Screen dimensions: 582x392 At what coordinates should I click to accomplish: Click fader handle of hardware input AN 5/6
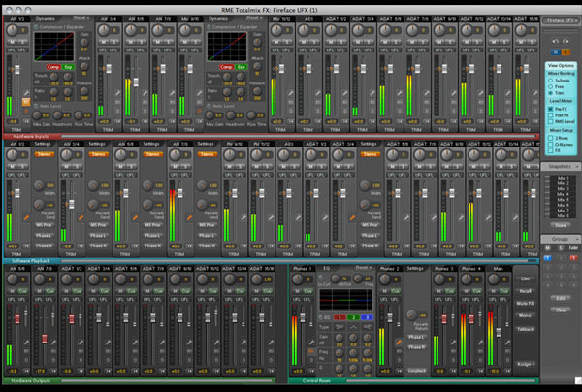pyautogui.click(x=136, y=82)
